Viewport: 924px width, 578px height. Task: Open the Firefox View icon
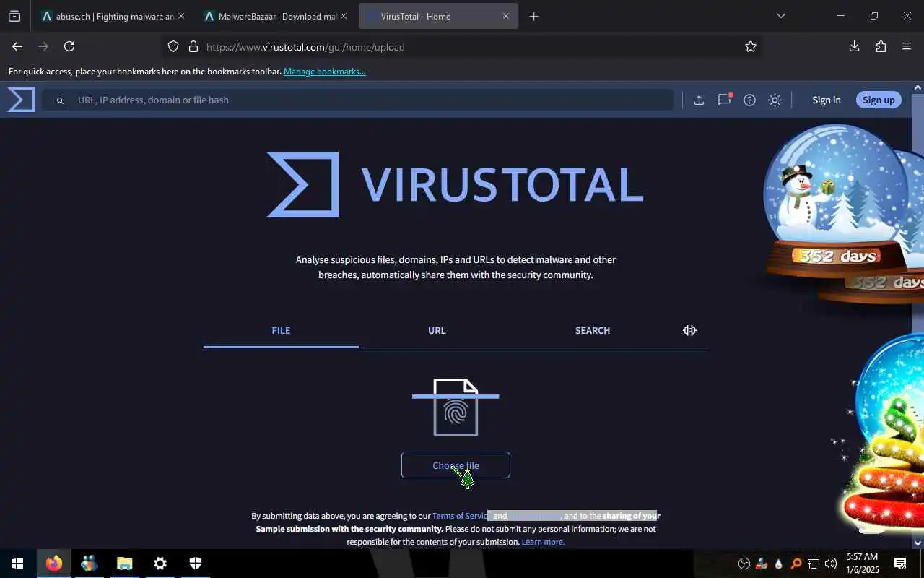coord(14,16)
